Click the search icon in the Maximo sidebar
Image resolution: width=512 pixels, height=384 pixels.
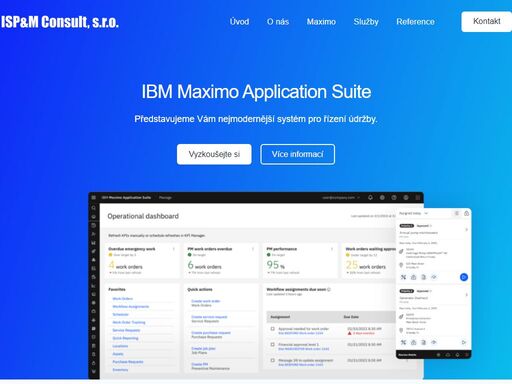pos(94,208)
